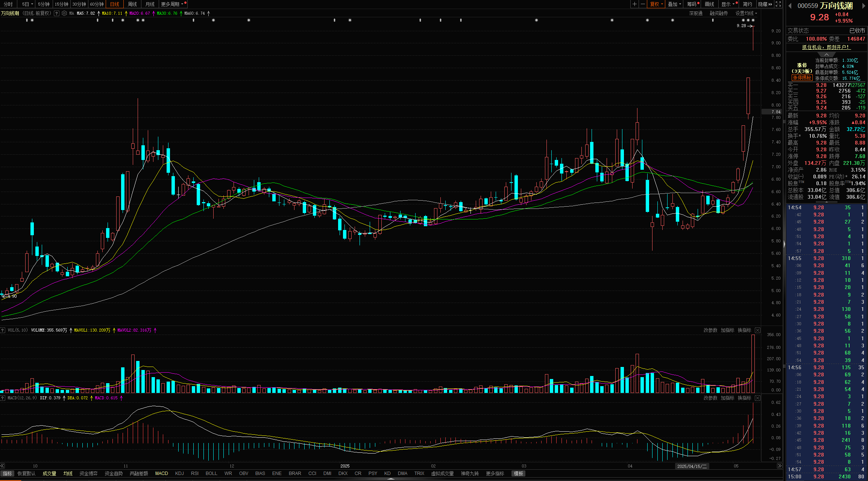
Task: Go to the next stock with the right arrow
Action: [863, 6]
